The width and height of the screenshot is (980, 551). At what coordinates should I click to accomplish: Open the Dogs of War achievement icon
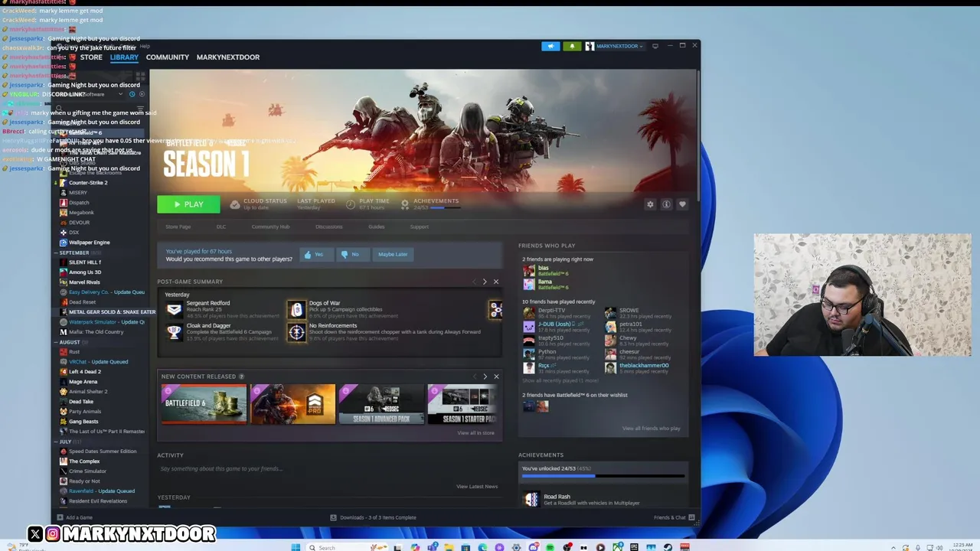pyautogui.click(x=296, y=308)
